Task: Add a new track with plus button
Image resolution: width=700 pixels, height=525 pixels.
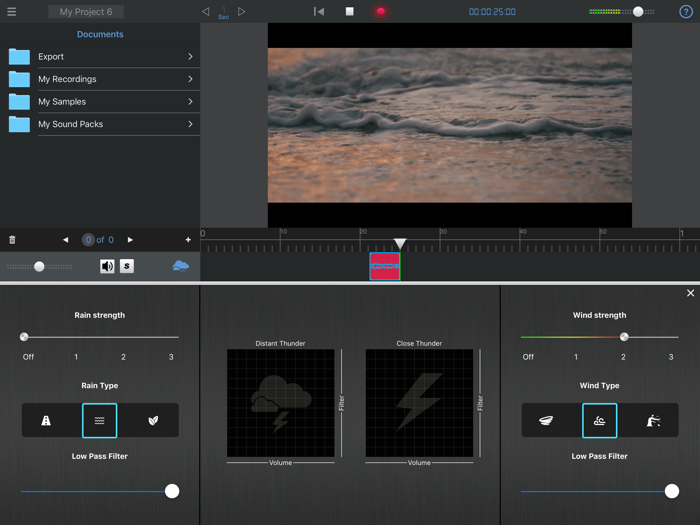Action: (188, 240)
